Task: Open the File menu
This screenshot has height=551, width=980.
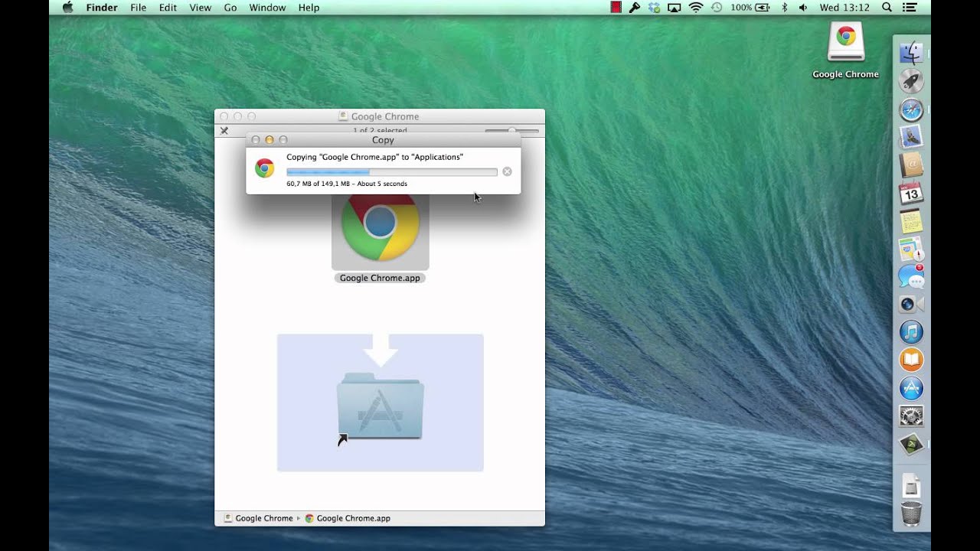Action: coord(139,8)
